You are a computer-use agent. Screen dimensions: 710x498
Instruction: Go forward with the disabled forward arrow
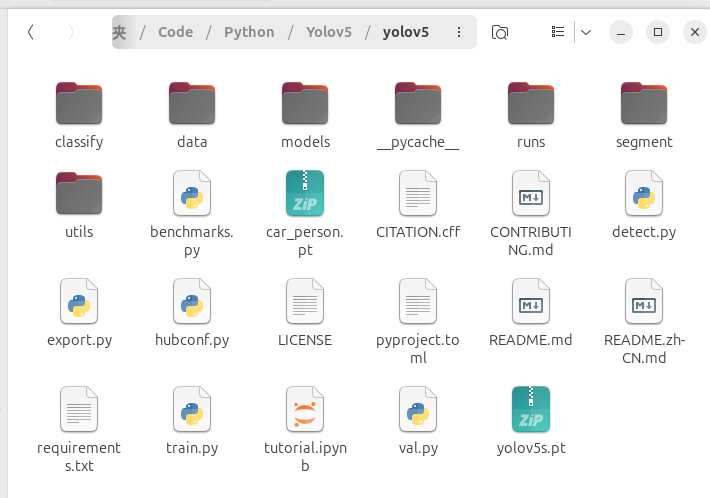point(71,32)
